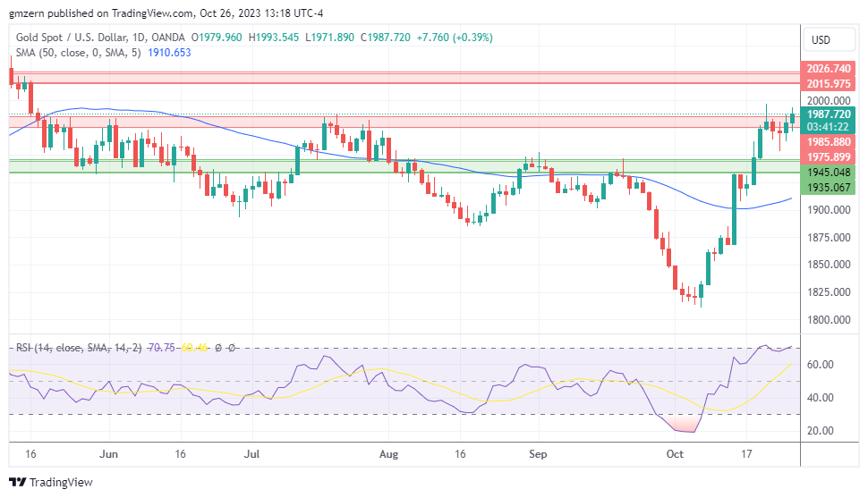
Task: Click the Jun date on time axis
Action: tap(108, 453)
